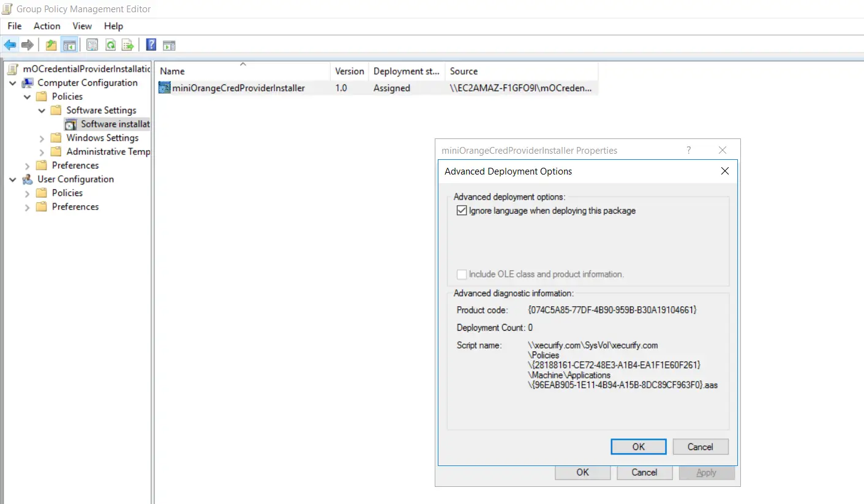Expand the Windows Settings node

pyautogui.click(x=42, y=138)
